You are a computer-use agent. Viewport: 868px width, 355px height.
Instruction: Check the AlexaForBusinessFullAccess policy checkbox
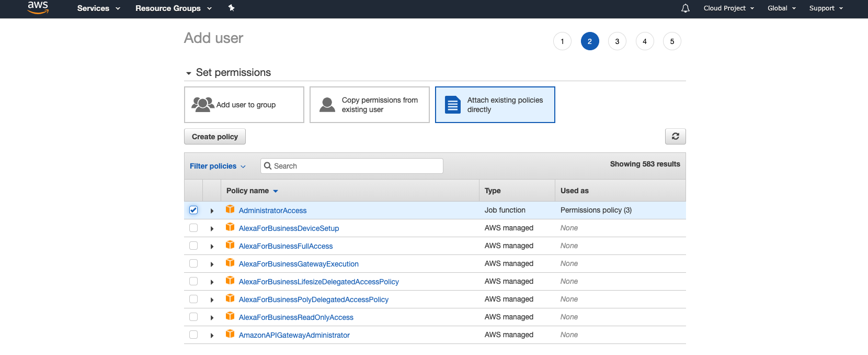coord(193,246)
